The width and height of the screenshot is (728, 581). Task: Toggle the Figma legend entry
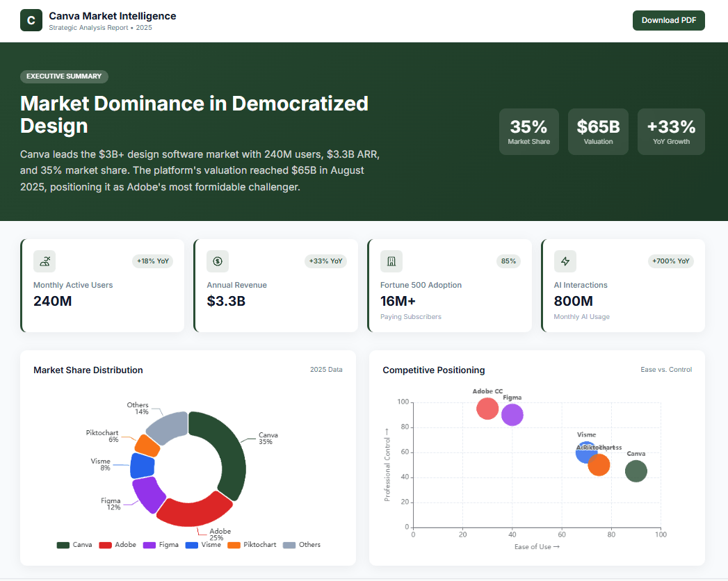coord(161,545)
